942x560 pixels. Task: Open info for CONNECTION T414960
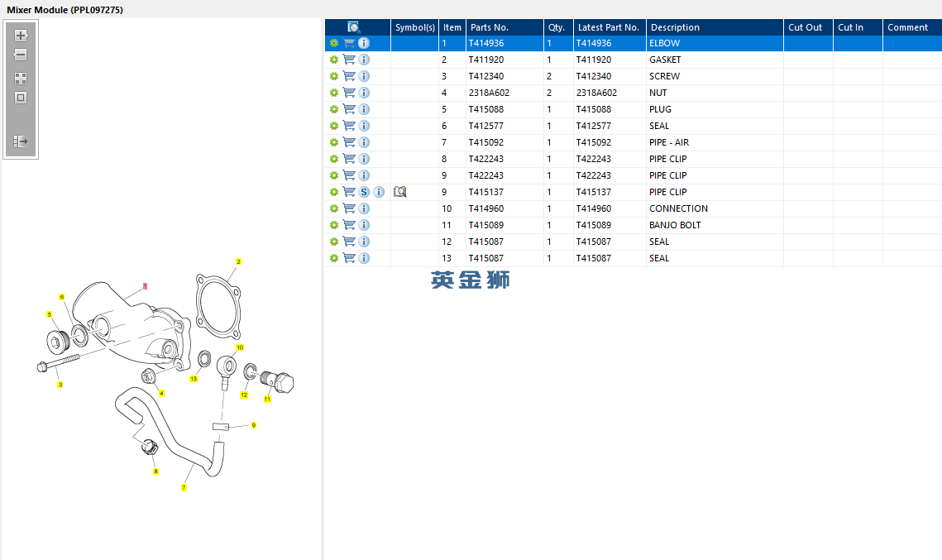(364, 208)
